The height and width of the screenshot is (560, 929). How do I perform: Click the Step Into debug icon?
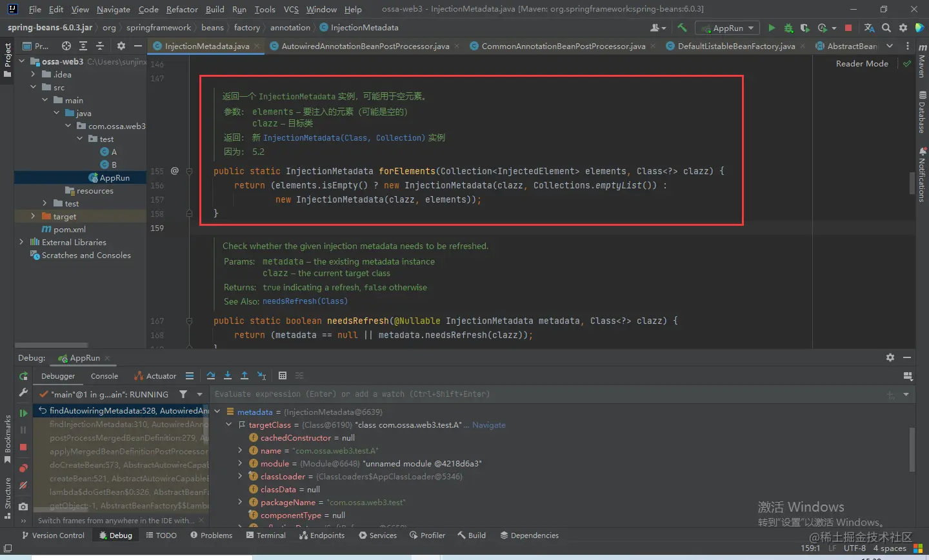pos(228,375)
